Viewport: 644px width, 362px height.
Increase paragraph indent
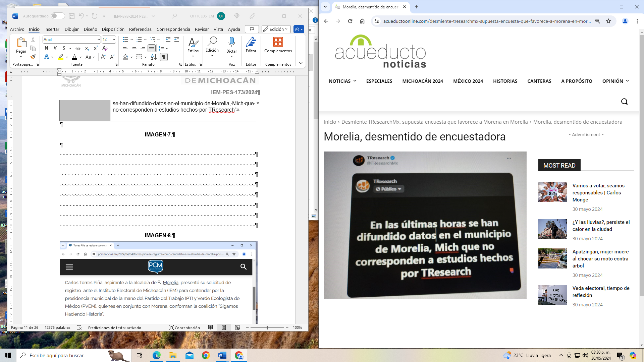(177, 40)
